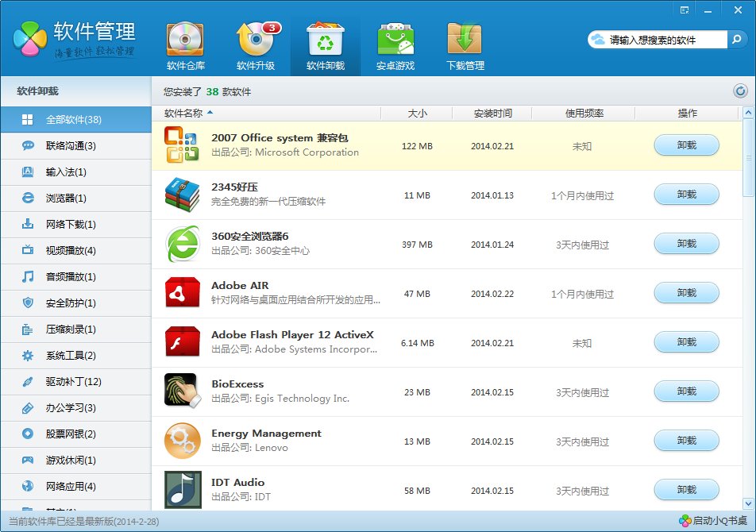Click the Adobe AIR application icon
The image size is (756, 532).
click(182, 293)
